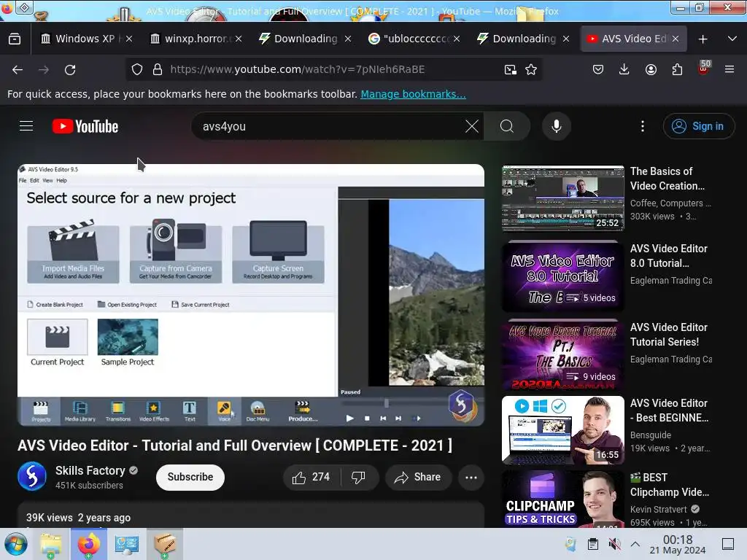Like the video with 274 likes
This screenshot has height=560, width=747.
click(311, 477)
